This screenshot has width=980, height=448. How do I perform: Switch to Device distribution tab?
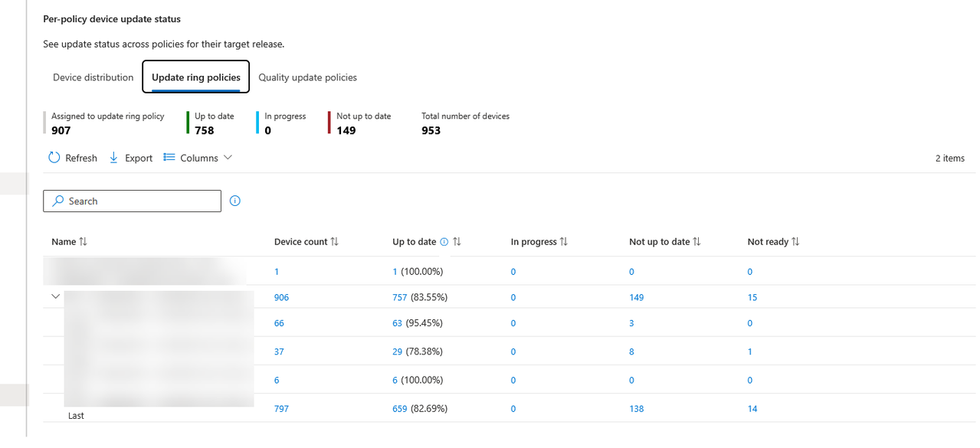click(93, 77)
